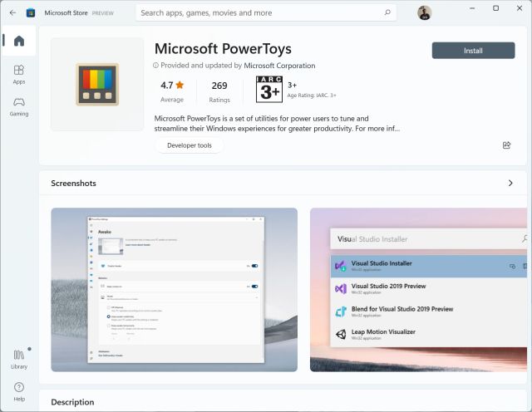
Task: Close the Microsoft Store window
Action: [x=519, y=8]
